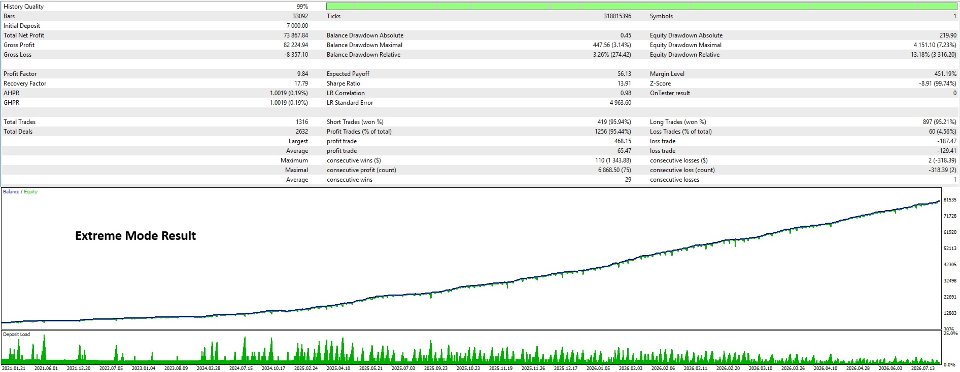Viewport: 960px width, 372px height.
Task: Click the 99% history quality value
Action: click(302, 6)
